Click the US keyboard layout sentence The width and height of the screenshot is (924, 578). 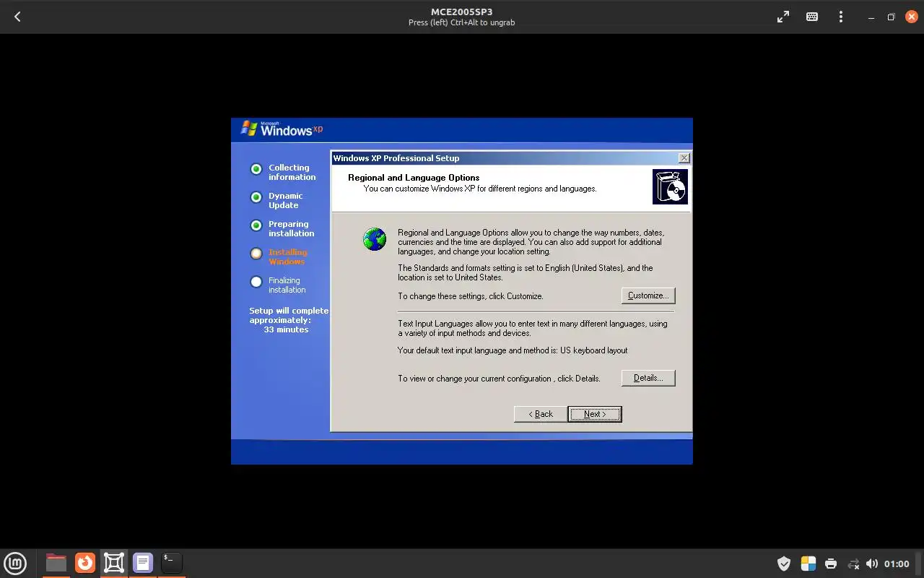tap(513, 350)
